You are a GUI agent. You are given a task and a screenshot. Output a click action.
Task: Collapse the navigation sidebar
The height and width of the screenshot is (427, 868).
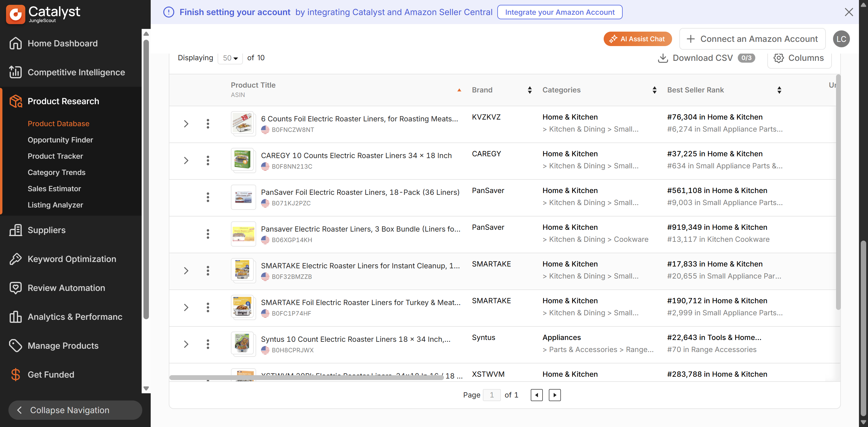tap(75, 410)
